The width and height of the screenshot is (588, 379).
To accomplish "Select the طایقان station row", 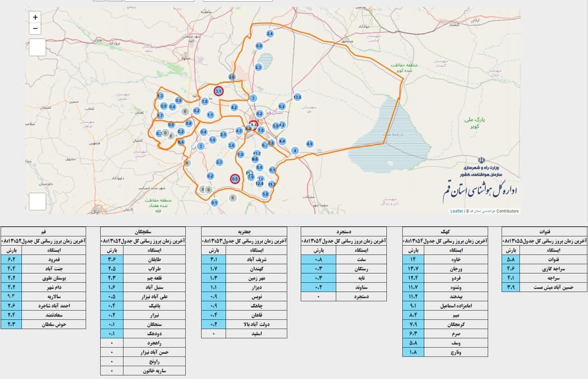I will pyautogui.click(x=143, y=260).
